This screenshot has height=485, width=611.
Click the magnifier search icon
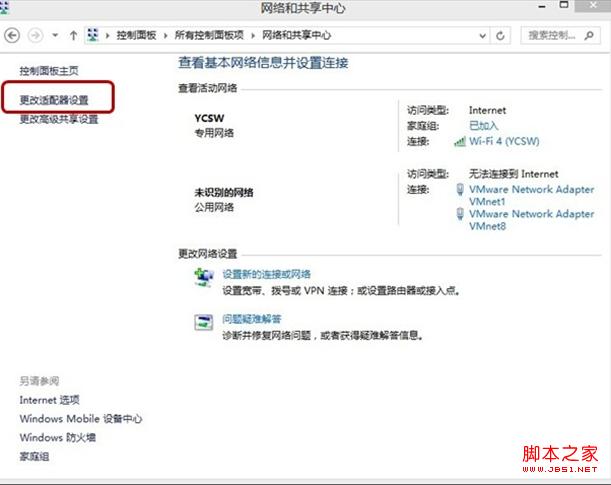(x=589, y=35)
